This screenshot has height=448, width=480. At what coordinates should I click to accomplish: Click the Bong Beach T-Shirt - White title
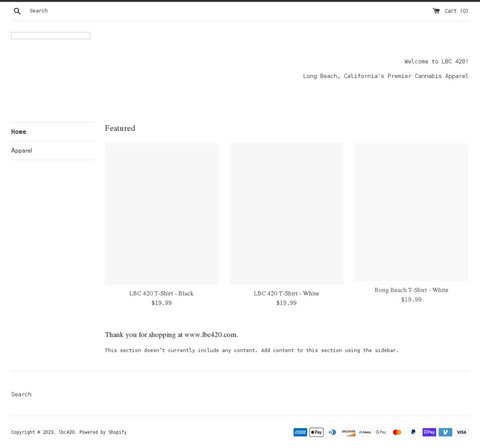[411, 290]
